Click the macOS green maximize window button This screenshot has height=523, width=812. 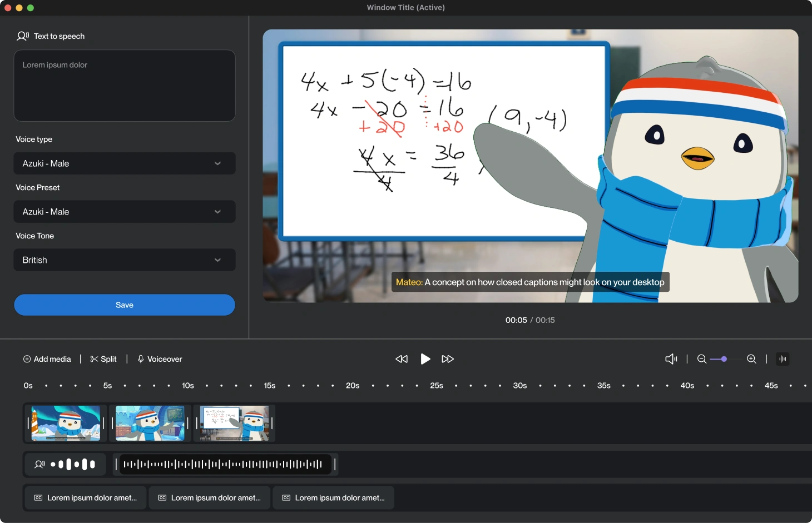pos(31,8)
